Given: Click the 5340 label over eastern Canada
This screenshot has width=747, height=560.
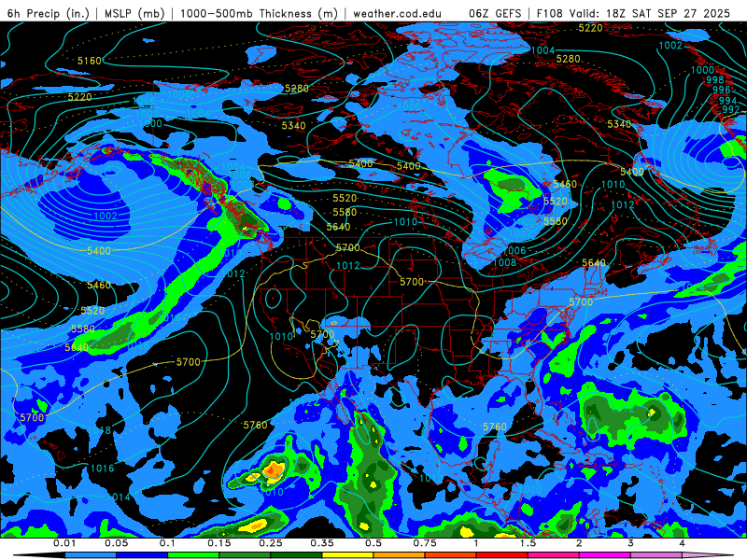Looking at the screenshot, I should [619, 124].
